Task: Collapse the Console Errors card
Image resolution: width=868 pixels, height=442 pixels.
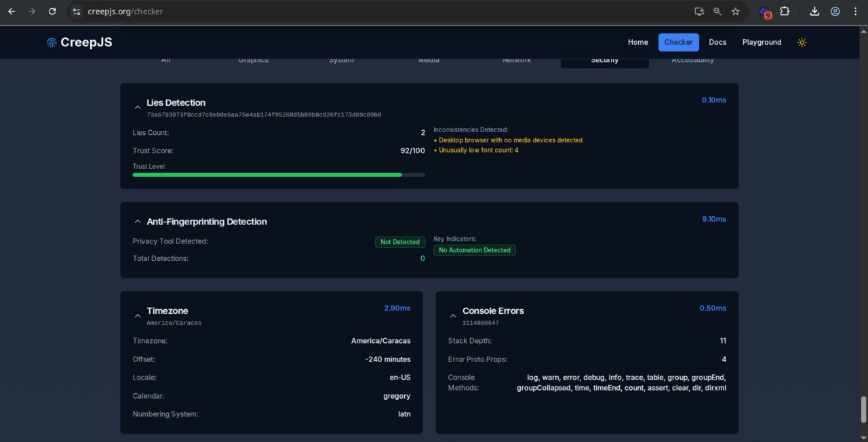Action: click(x=453, y=316)
